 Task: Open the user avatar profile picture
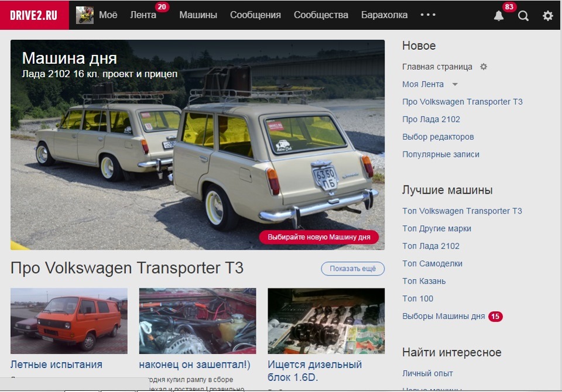(x=85, y=15)
